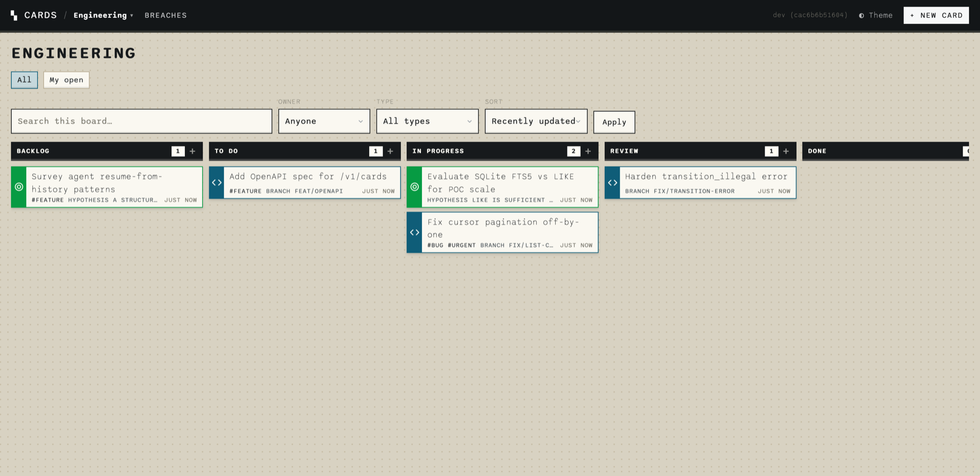Image resolution: width=980 pixels, height=476 pixels.
Task: Create a new card with New Card button
Action: (936, 15)
